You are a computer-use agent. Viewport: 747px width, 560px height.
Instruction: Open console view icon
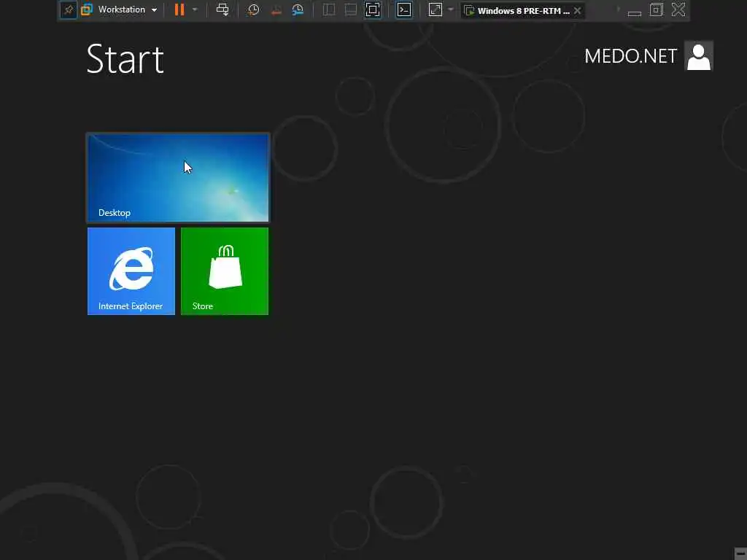point(404,10)
